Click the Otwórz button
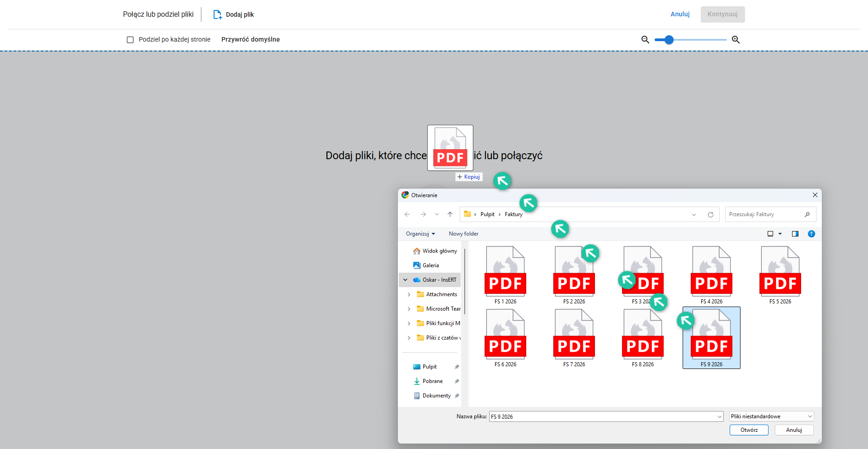The width and height of the screenshot is (868, 449). [x=749, y=430]
